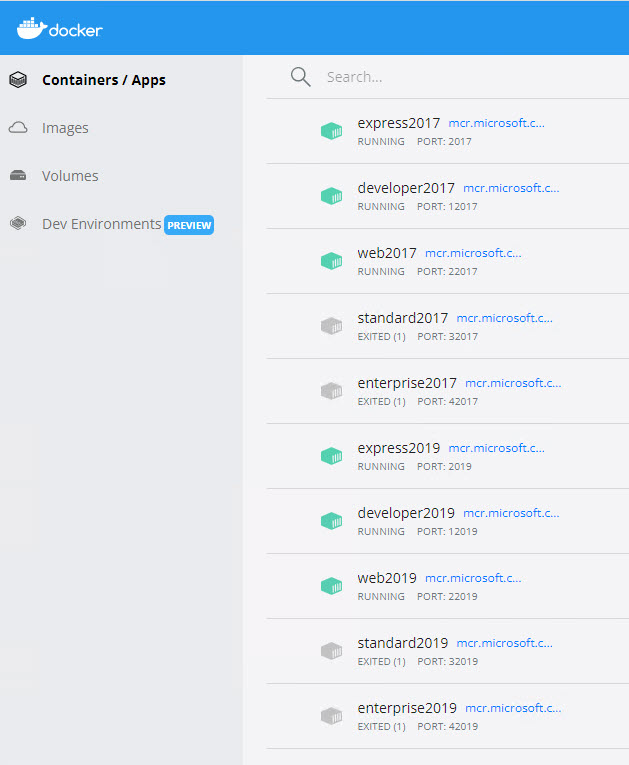Click web2017 green container icon

pyautogui.click(x=331, y=261)
